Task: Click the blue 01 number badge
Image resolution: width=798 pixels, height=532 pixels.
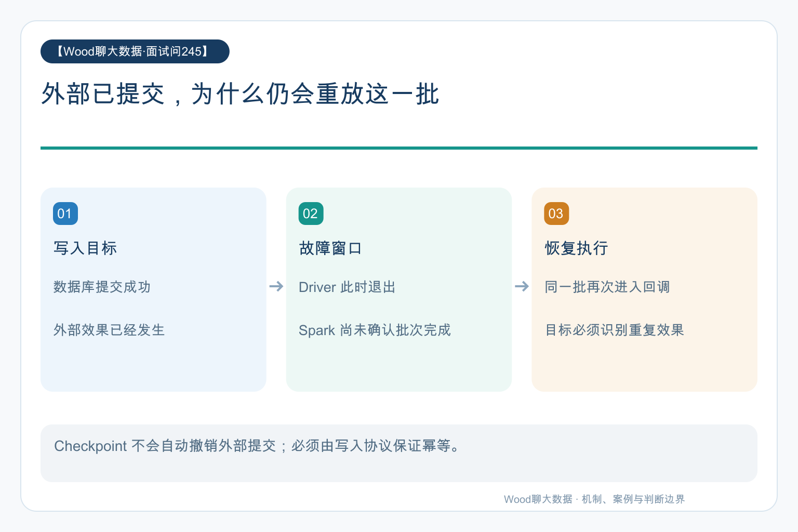Action: click(65, 214)
